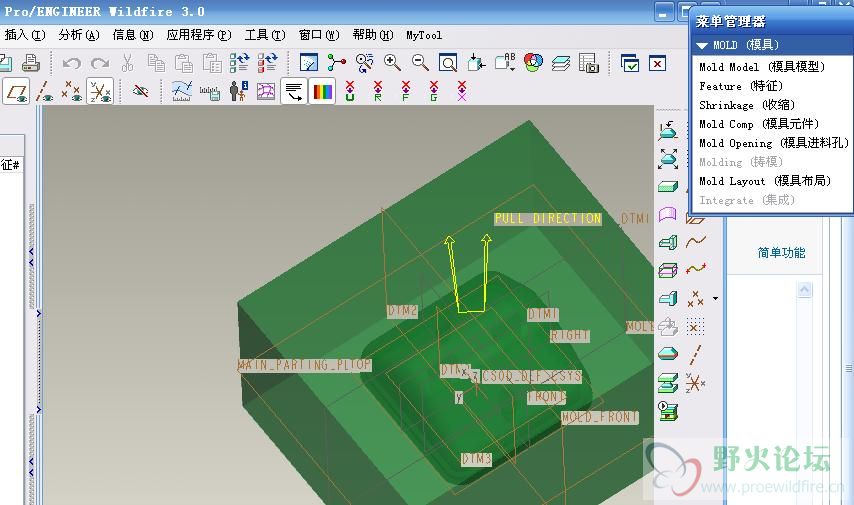Click the right-panel scrollbar up arrow
Viewport: 854px width, 505px height.
click(805, 289)
